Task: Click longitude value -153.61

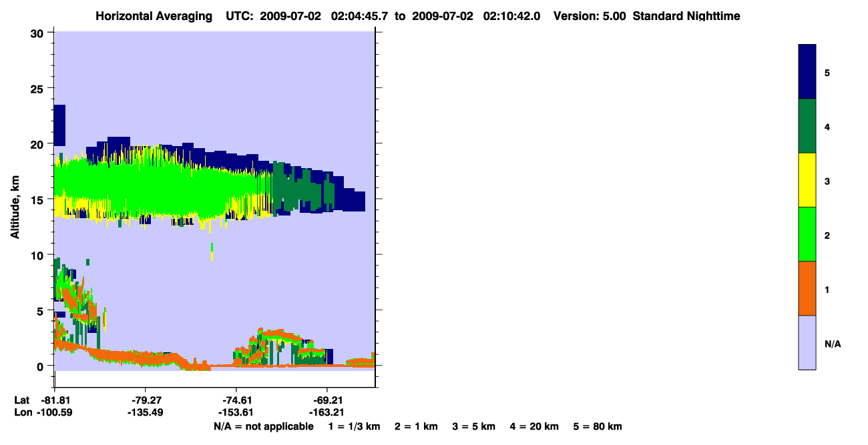Action: coord(236,413)
